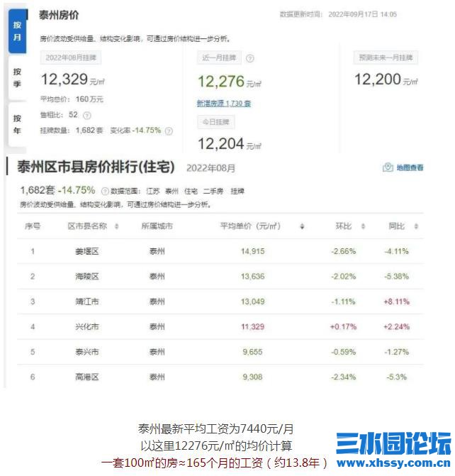
Task: Select the 兴化市 row name
Action: [87, 327]
